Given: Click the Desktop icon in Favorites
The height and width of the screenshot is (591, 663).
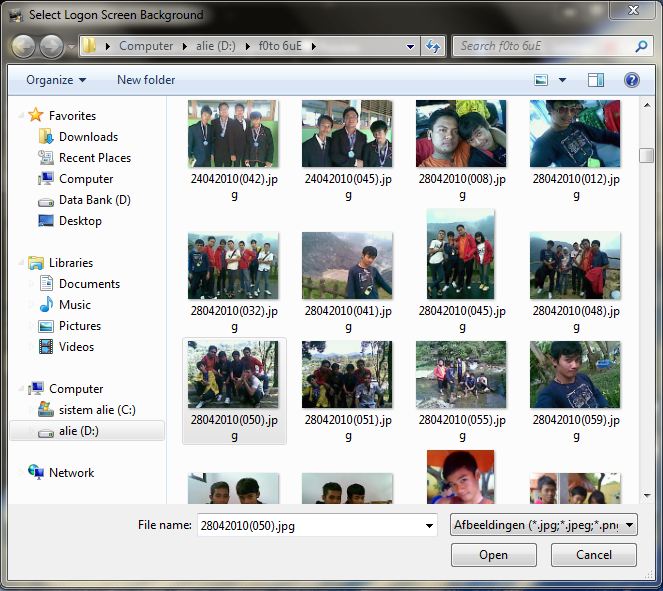Looking at the screenshot, I should coord(46,220).
